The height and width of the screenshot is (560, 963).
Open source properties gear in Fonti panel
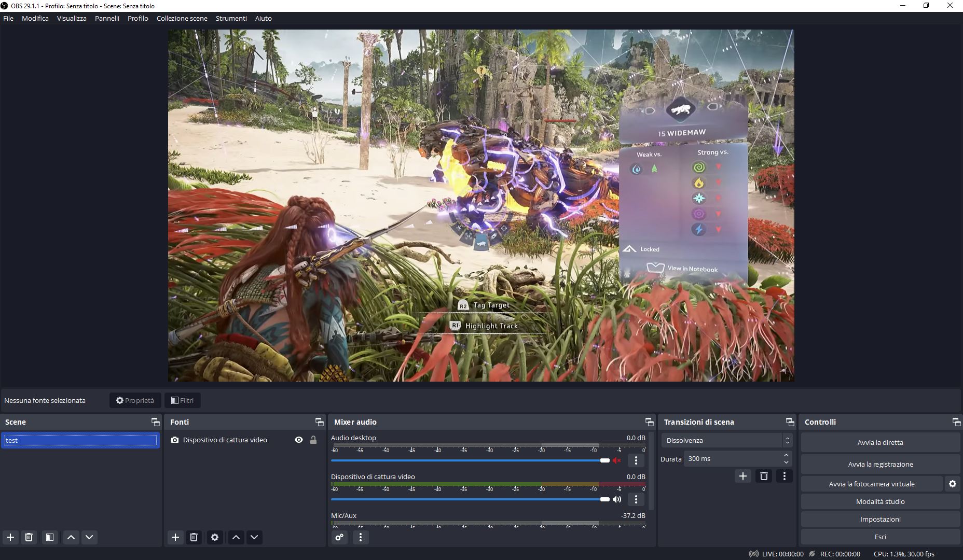[215, 537]
